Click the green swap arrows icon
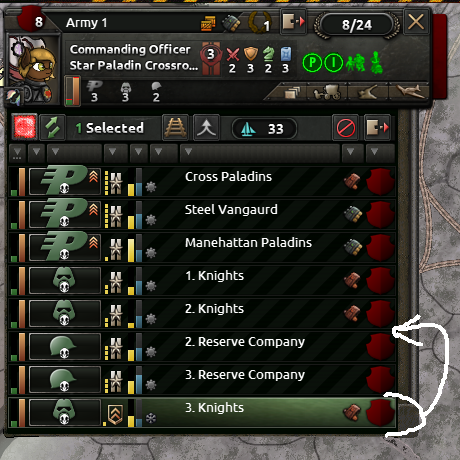 click(x=52, y=128)
